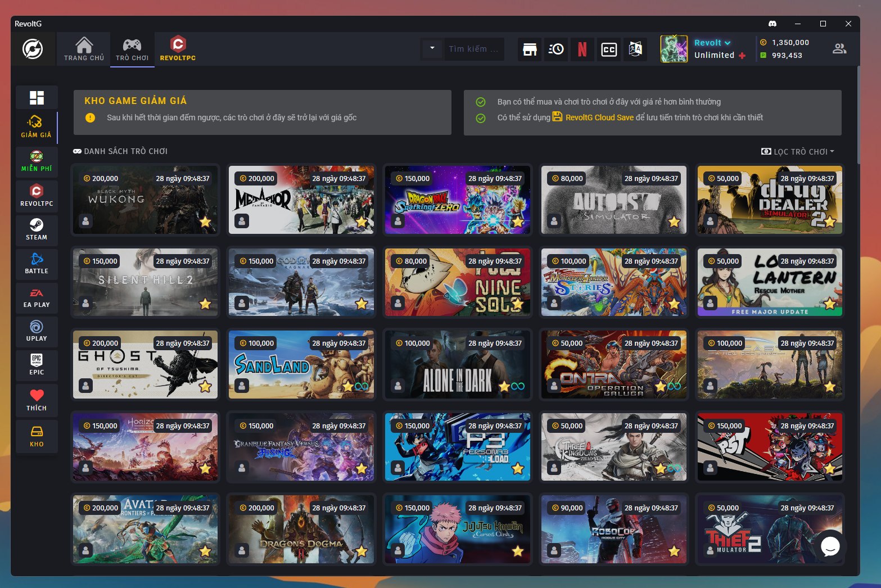Open Miễn Phí free games category
881x588 pixels.
[37, 162]
